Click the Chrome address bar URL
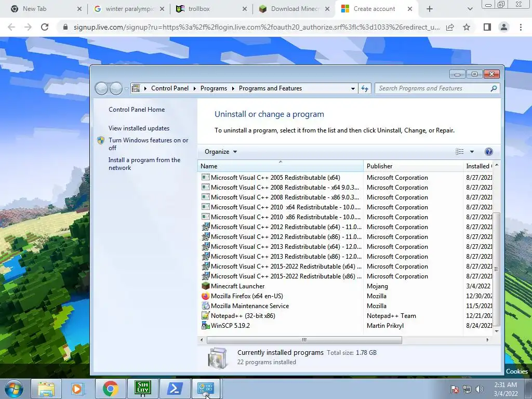This screenshot has height=399, width=532. [257, 27]
